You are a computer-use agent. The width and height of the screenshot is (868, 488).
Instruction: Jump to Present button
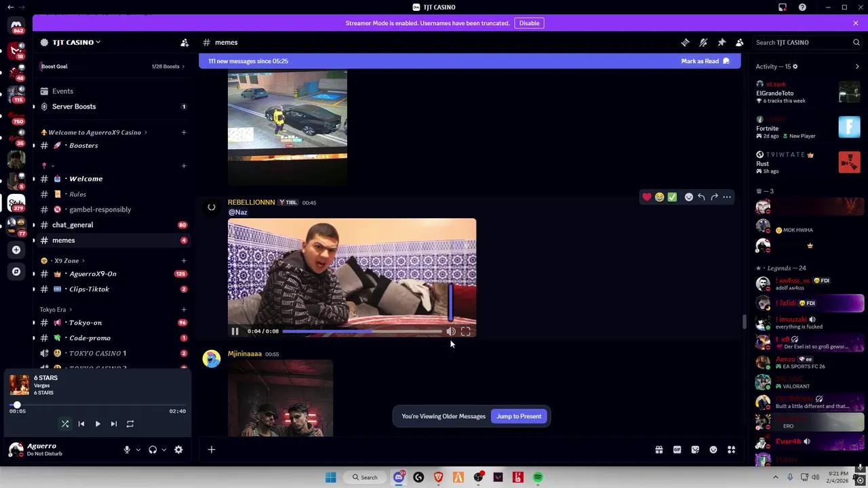point(519,416)
